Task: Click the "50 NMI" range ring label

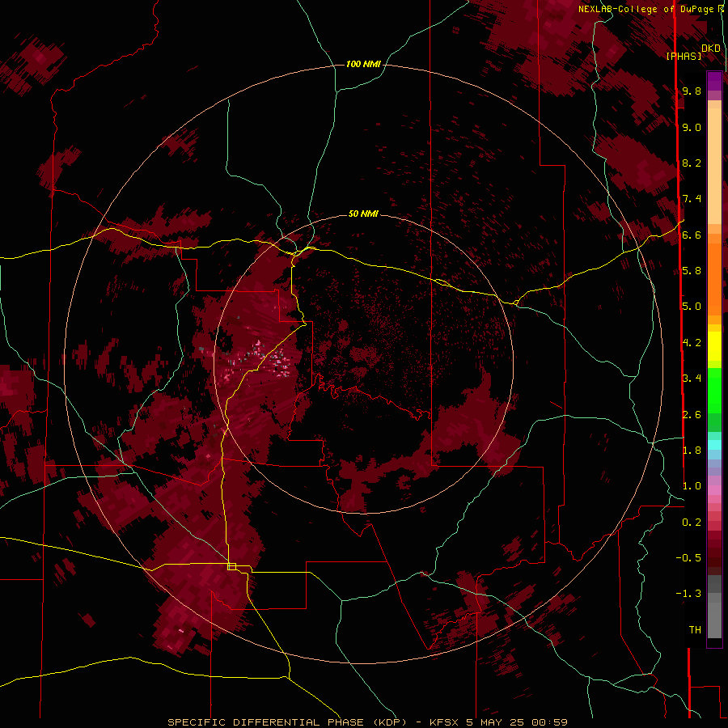Action: (x=363, y=214)
